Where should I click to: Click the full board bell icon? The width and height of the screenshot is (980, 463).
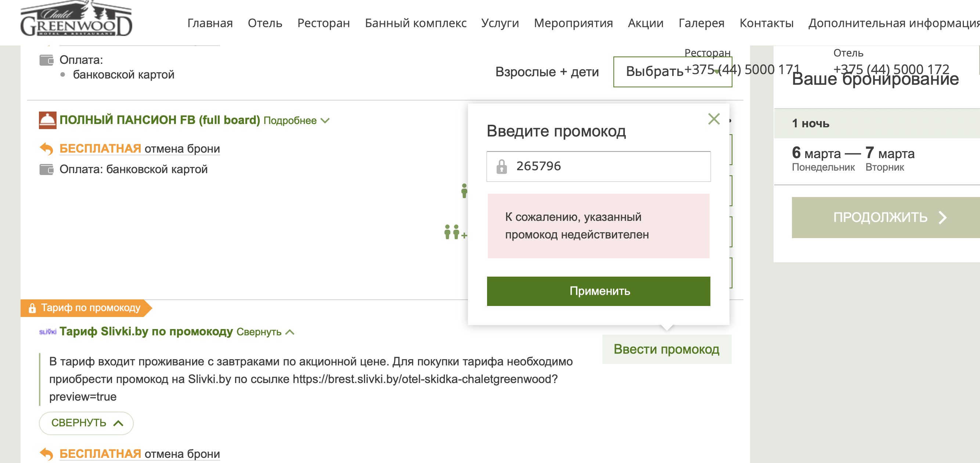47,120
